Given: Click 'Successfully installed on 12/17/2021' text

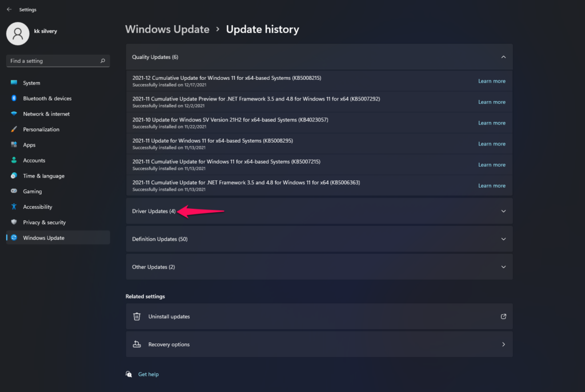Looking at the screenshot, I should coord(169,85).
